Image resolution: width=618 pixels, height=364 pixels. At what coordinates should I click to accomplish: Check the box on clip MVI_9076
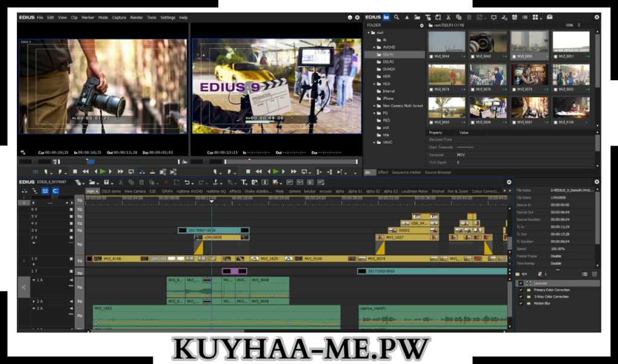click(473, 89)
